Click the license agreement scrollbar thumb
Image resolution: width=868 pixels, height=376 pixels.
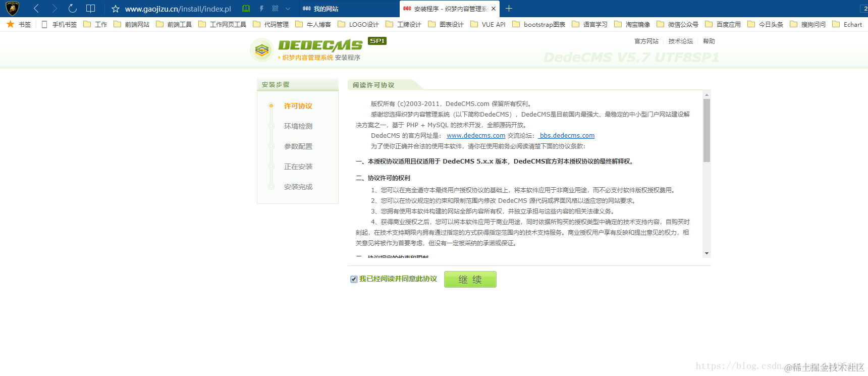707,130
